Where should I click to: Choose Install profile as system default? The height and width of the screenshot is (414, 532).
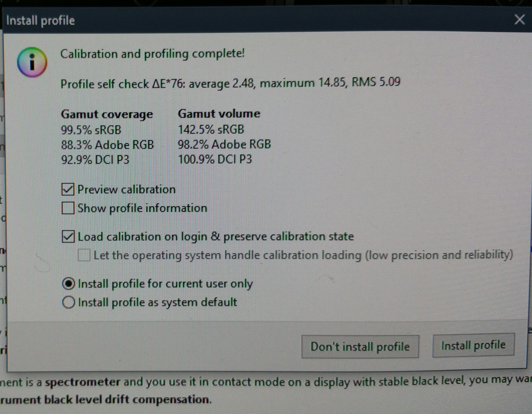click(68, 302)
